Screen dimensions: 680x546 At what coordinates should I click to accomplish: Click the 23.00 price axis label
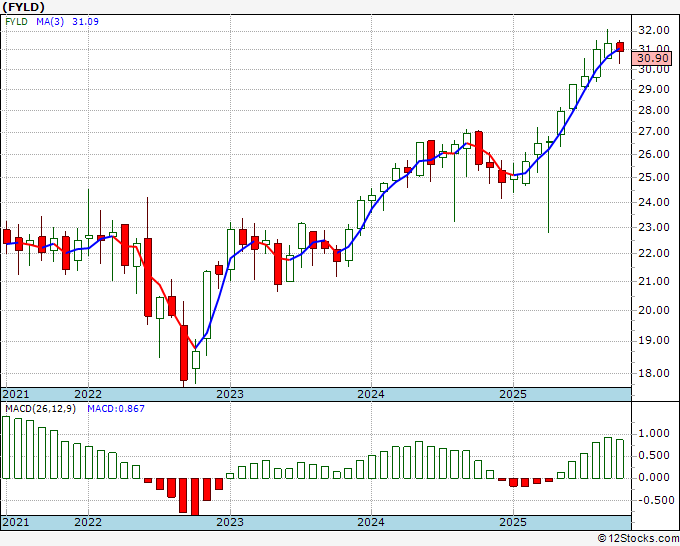tap(654, 227)
